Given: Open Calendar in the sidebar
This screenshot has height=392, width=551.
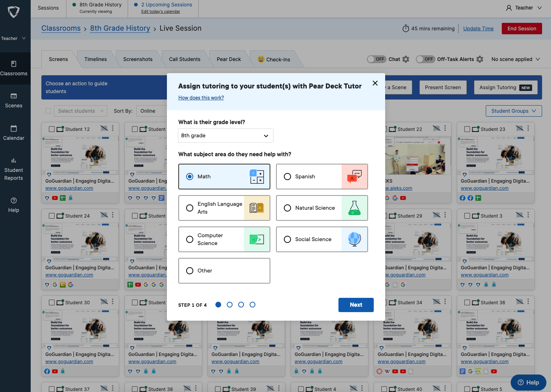Looking at the screenshot, I should 14,133.
